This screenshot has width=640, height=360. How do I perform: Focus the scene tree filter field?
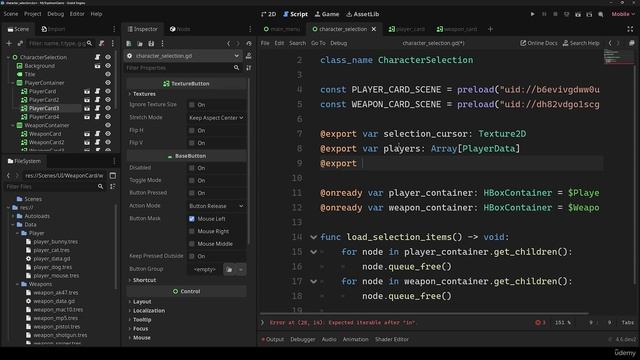pyautogui.click(x=60, y=43)
